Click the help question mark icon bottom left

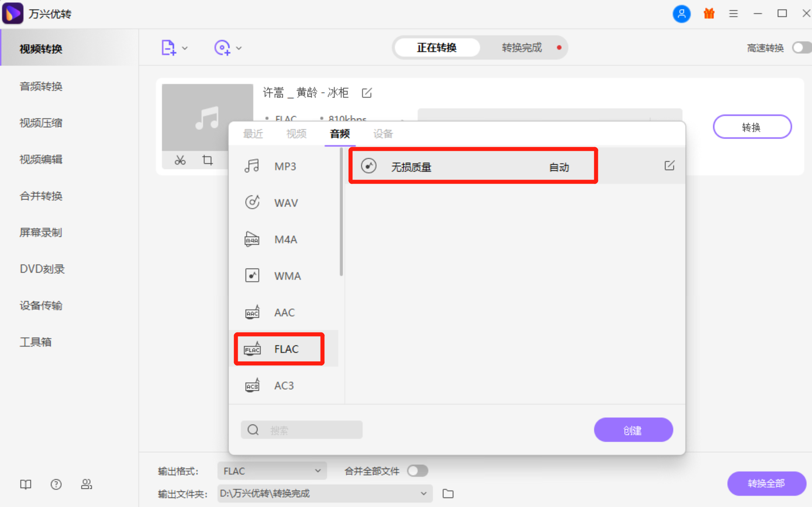coord(56,484)
